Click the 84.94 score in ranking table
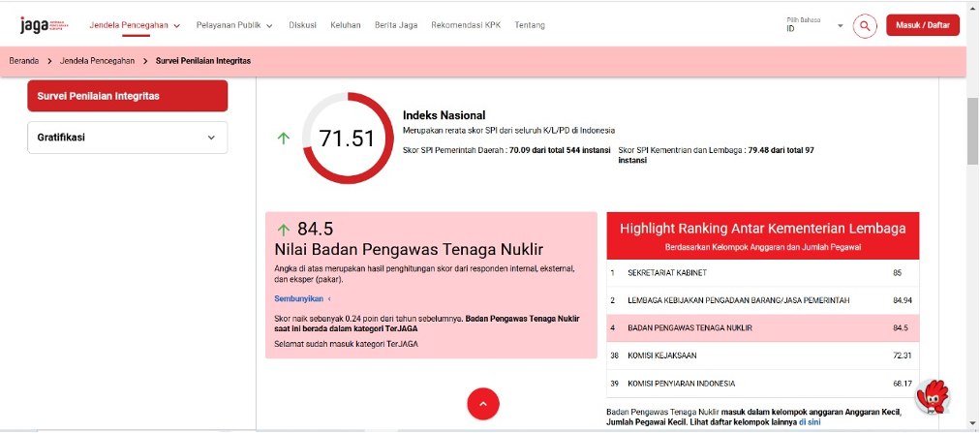980x433 pixels. 903,300
